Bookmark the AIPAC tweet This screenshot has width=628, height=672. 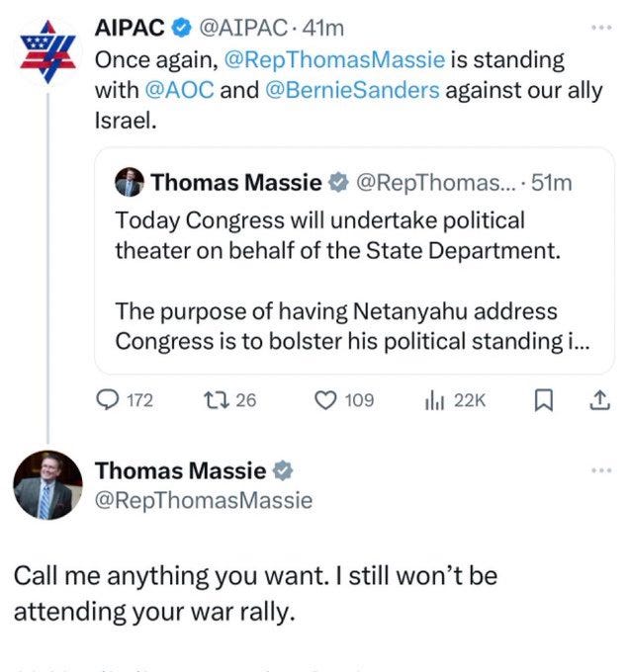click(x=544, y=400)
